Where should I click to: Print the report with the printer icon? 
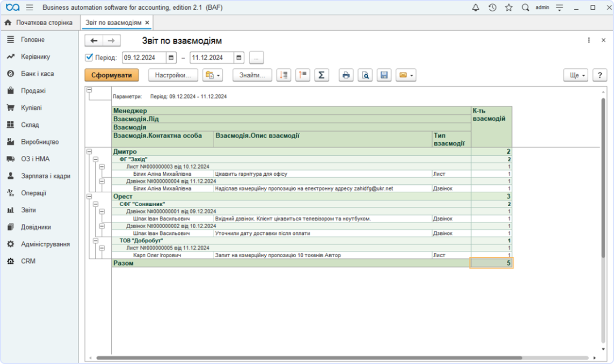[346, 75]
